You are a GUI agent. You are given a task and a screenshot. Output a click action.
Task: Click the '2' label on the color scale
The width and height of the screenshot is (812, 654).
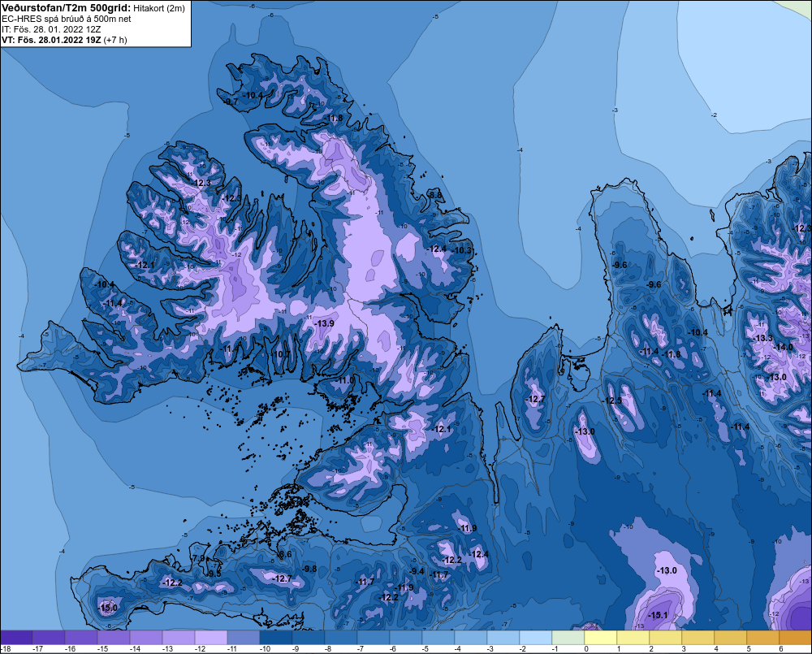point(651,649)
